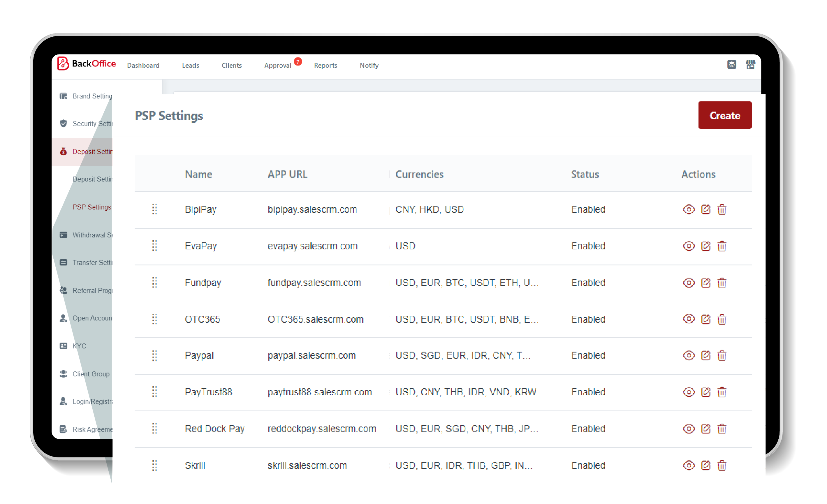Edit the Fundpay PSP entry
The height and width of the screenshot is (504, 827).
click(705, 283)
